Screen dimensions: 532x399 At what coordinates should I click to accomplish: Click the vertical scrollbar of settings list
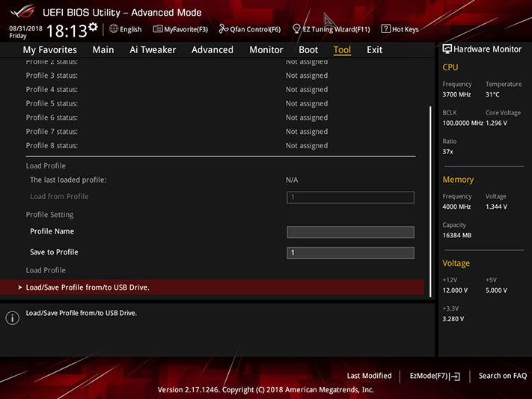(x=430, y=201)
